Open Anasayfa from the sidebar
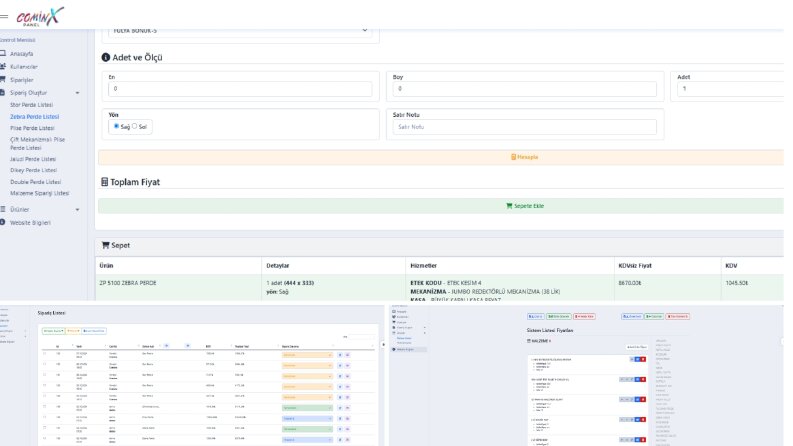 pos(21,54)
